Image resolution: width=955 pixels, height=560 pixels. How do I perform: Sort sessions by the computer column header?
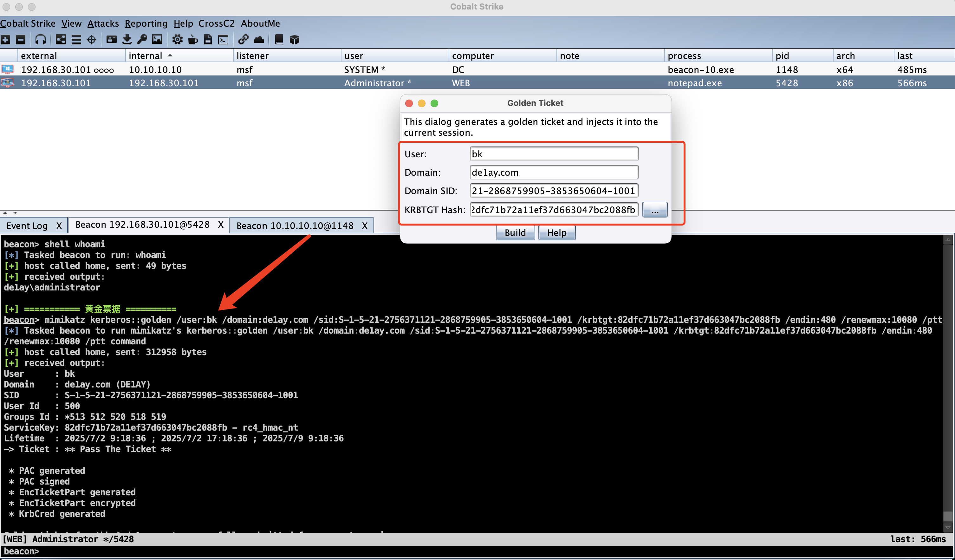[503, 56]
